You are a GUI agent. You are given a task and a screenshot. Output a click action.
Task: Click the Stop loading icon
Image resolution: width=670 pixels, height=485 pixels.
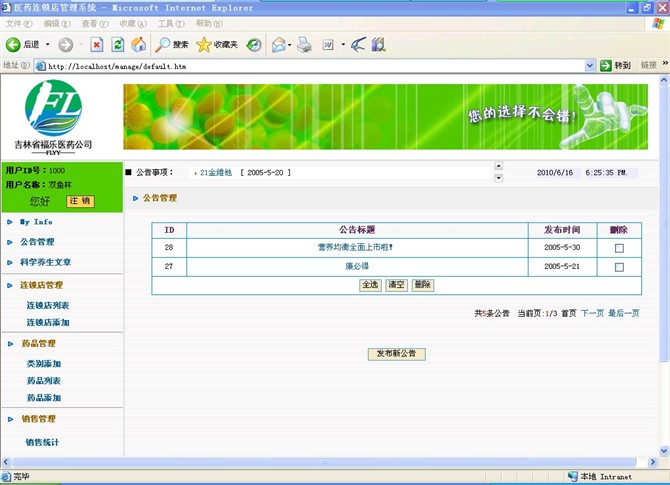click(x=96, y=45)
